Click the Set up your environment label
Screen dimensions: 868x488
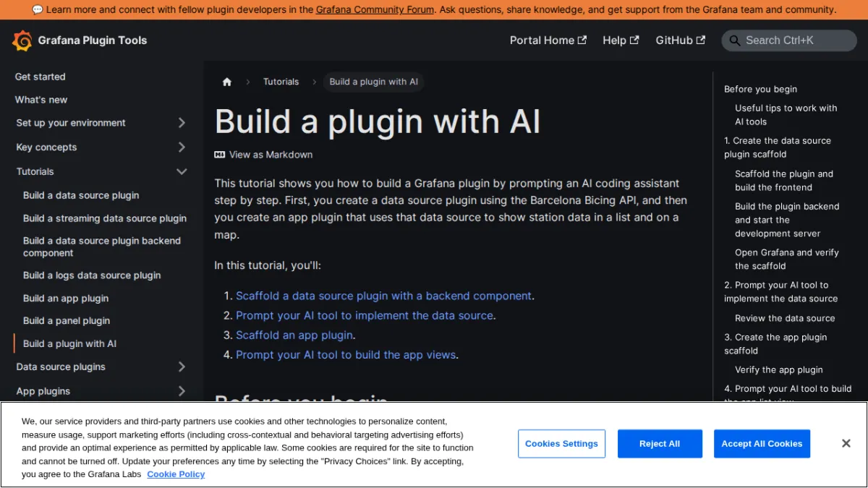point(71,123)
